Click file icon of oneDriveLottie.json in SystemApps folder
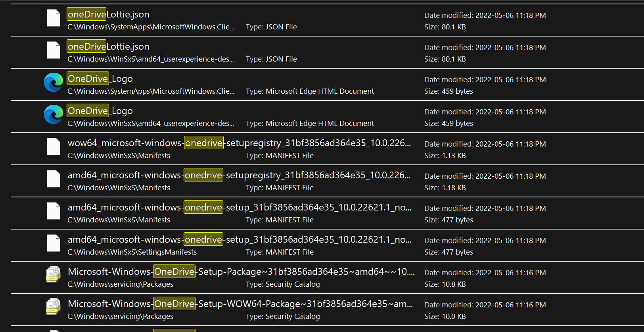644x332 pixels. pyautogui.click(x=54, y=18)
